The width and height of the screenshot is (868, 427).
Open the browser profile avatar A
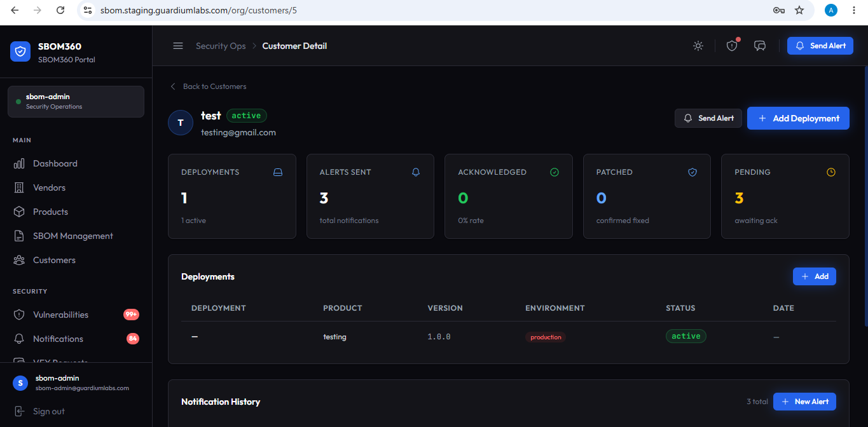click(831, 10)
